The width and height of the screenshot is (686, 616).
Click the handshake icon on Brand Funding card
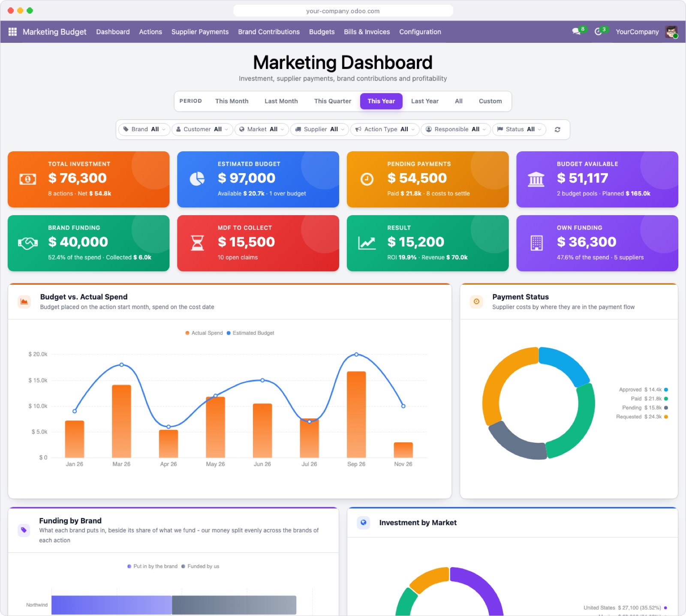point(28,243)
